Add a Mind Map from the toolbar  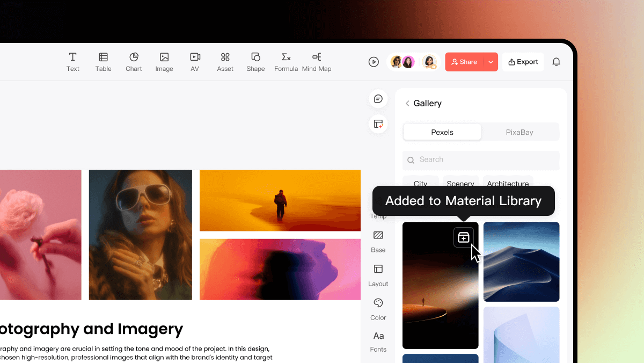pyautogui.click(x=317, y=62)
